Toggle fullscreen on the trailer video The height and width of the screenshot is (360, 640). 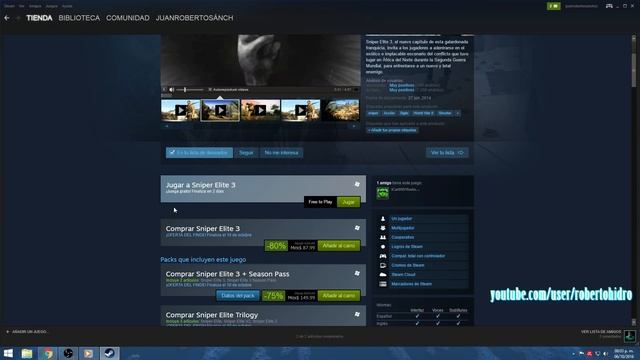pyautogui.click(x=356, y=89)
